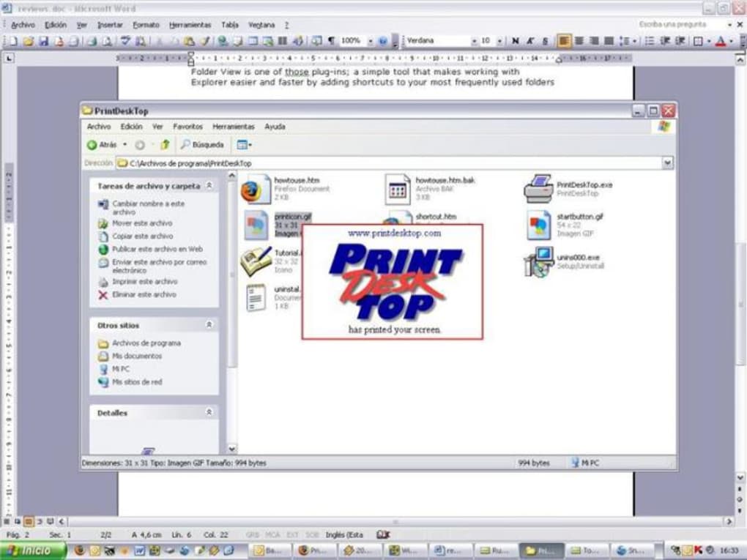Select the uninstal text document icon

coord(256,298)
